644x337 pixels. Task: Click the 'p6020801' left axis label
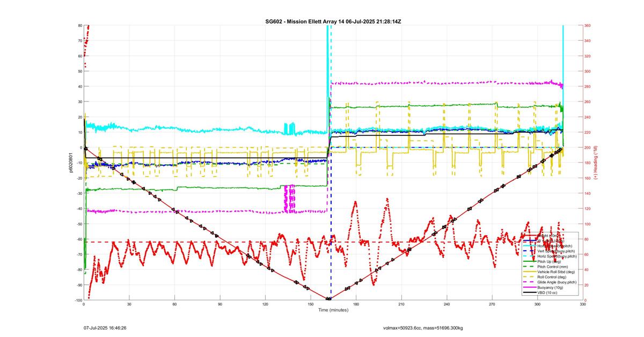70,163
